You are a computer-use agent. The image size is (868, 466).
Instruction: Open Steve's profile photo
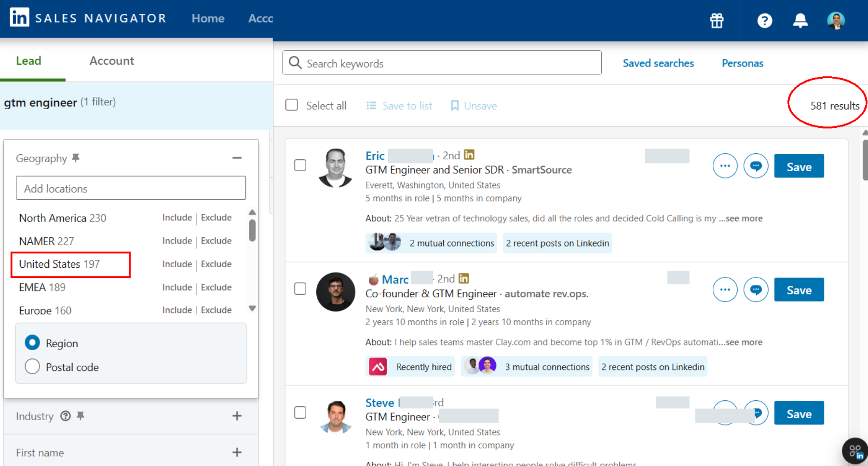coord(336,417)
